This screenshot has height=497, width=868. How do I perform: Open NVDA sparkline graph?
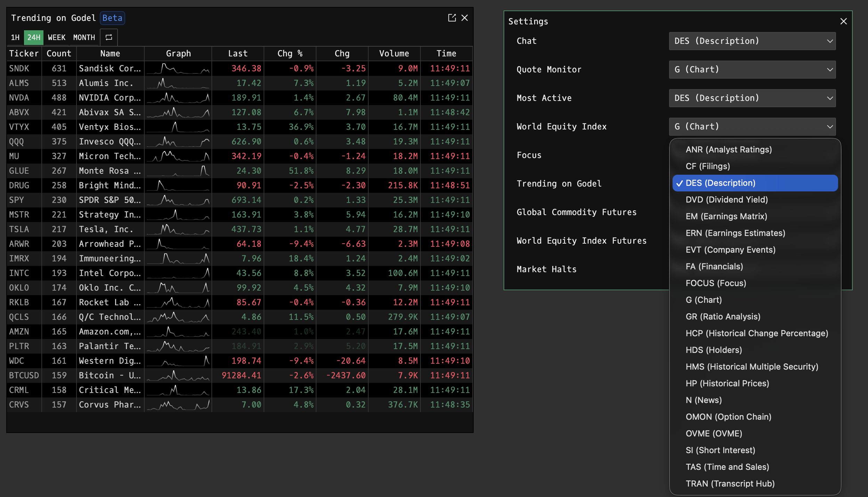coord(178,98)
